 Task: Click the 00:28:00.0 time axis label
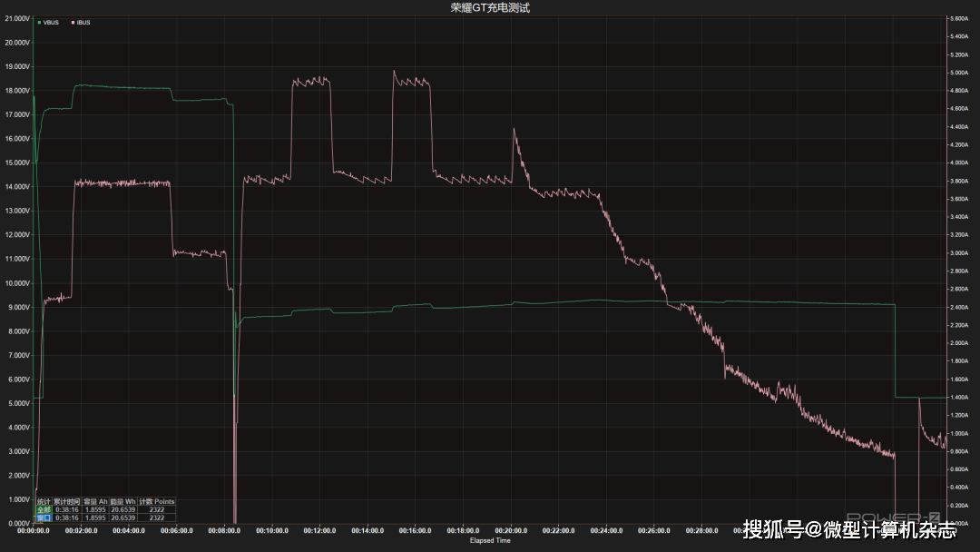tap(701, 531)
